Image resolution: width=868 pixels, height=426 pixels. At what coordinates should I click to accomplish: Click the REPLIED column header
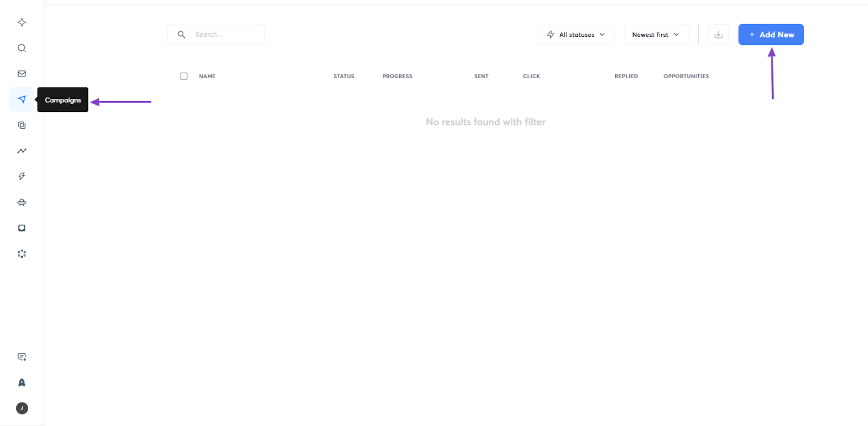point(626,77)
